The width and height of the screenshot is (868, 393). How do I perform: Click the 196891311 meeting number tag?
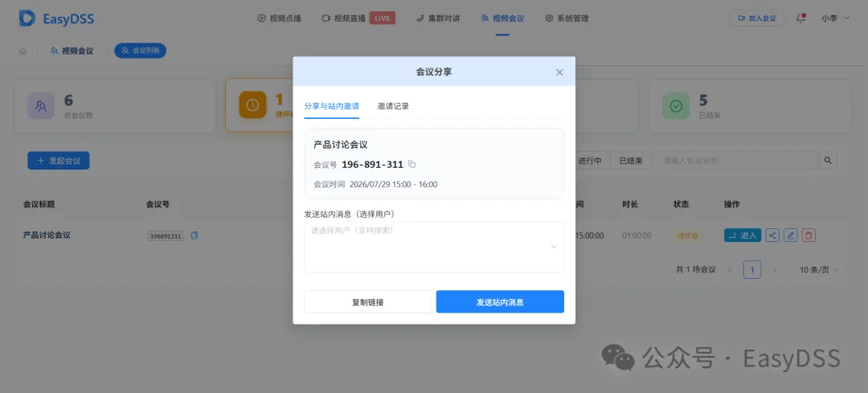click(x=166, y=236)
